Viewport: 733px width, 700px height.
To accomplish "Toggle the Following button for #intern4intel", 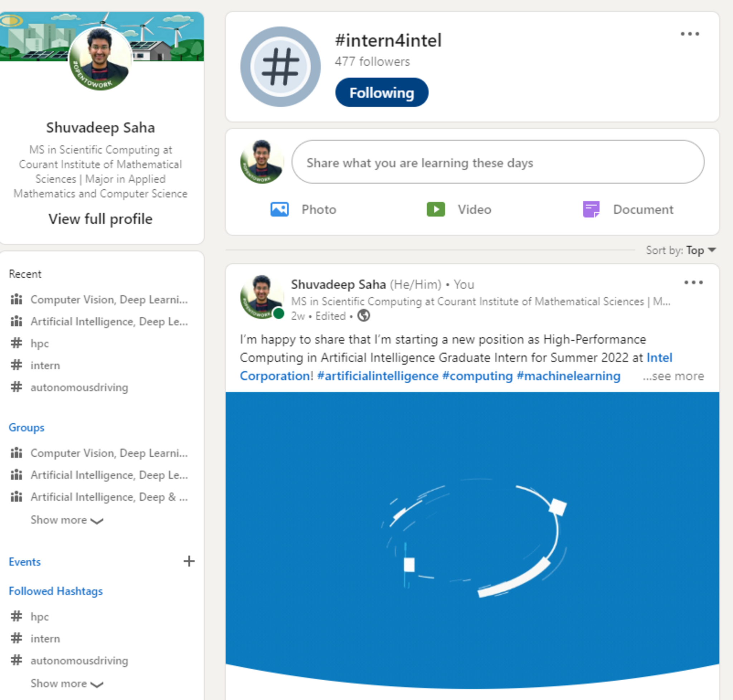I will coord(382,93).
